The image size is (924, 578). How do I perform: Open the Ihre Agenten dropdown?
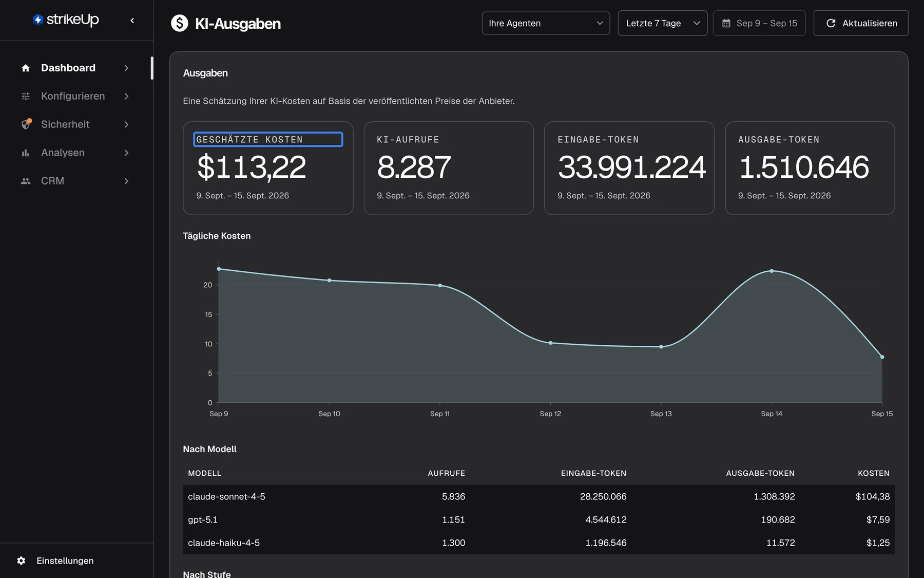tap(546, 23)
